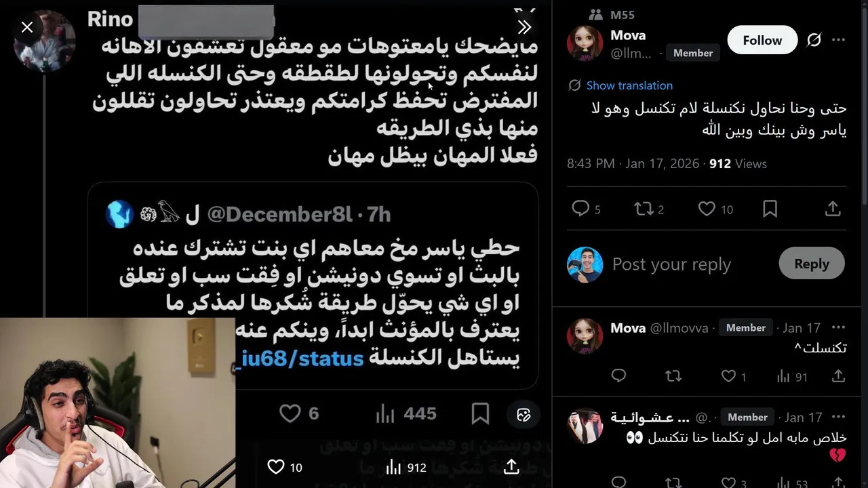868x488 pixels.
Task: Show translation of the post
Action: (629, 85)
